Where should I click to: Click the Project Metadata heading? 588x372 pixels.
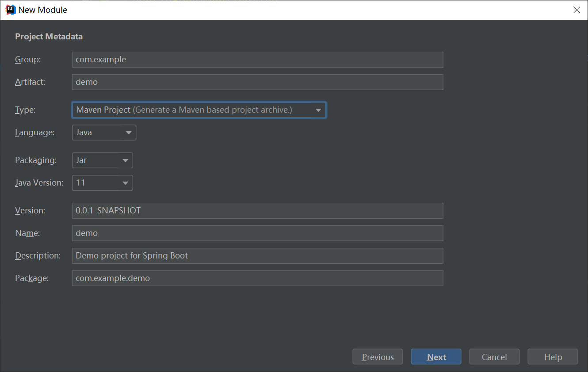coord(49,37)
